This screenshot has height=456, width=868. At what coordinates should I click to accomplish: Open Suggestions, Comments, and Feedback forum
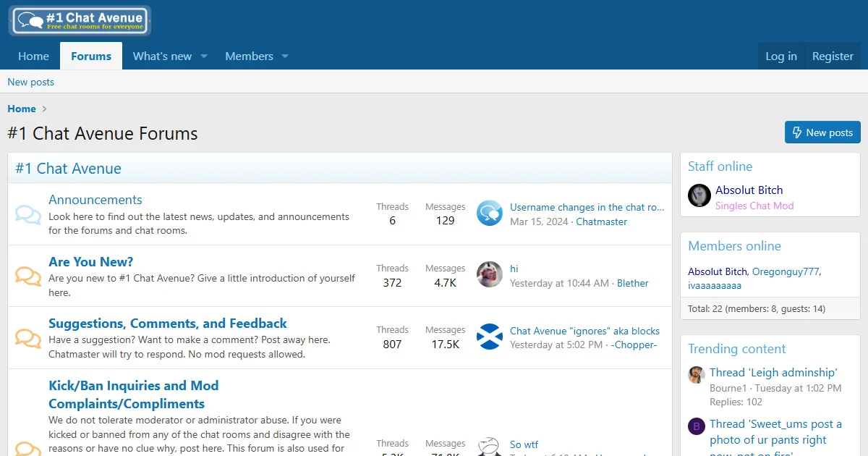point(168,324)
